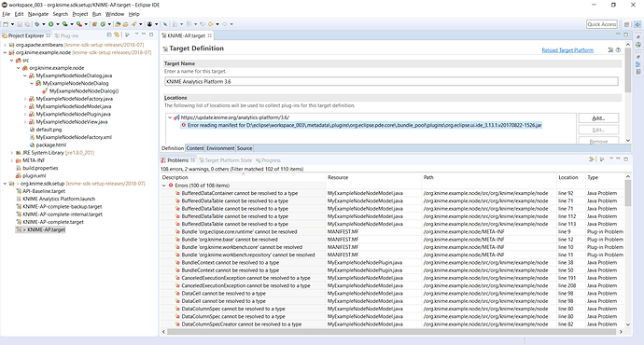Click the Open Type toolbar icon
The image size is (644, 345).
tap(118, 24)
